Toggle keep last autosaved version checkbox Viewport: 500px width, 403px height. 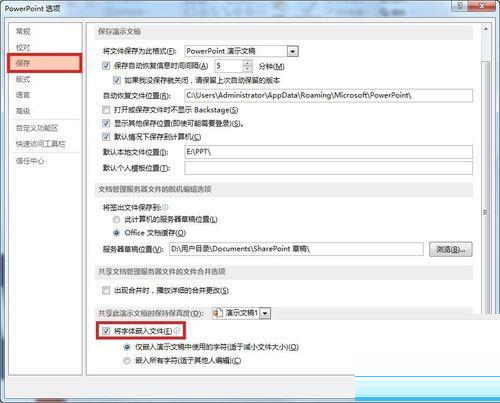117,80
